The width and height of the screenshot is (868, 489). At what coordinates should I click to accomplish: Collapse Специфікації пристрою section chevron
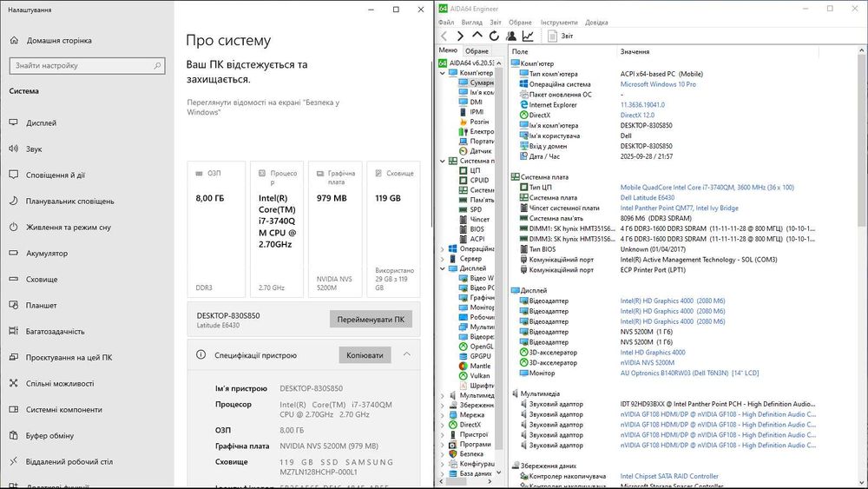[407, 354]
